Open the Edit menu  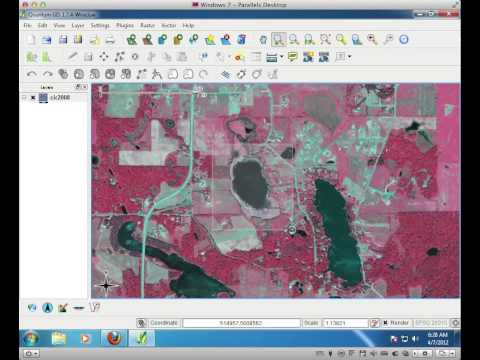42,25
